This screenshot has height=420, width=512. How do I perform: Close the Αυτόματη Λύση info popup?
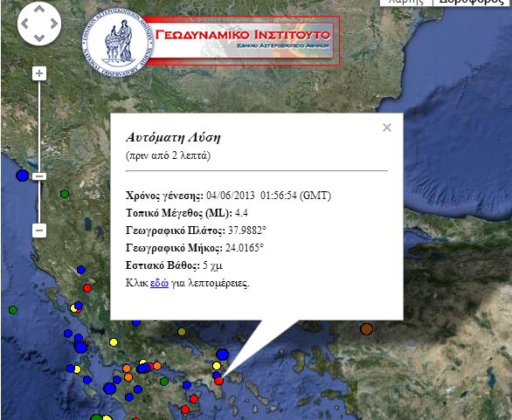pyautogui.click(x=387, y=127)
